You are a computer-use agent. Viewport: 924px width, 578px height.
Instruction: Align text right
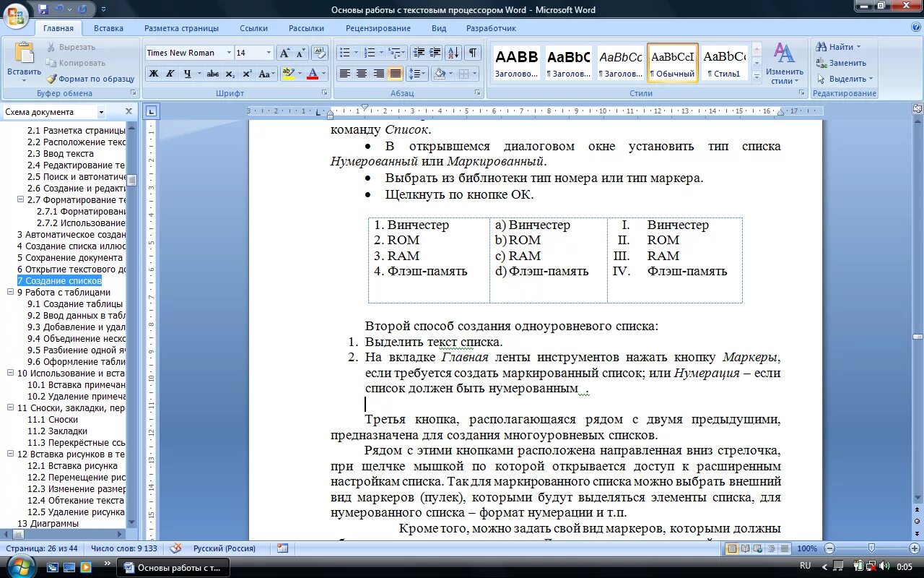click(x=378, y=74)
